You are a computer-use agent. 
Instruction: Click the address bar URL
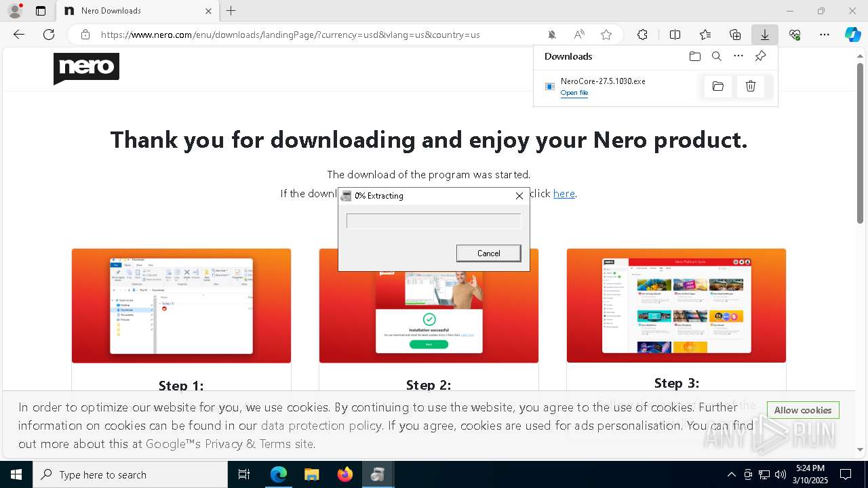[x=290, y=35]
